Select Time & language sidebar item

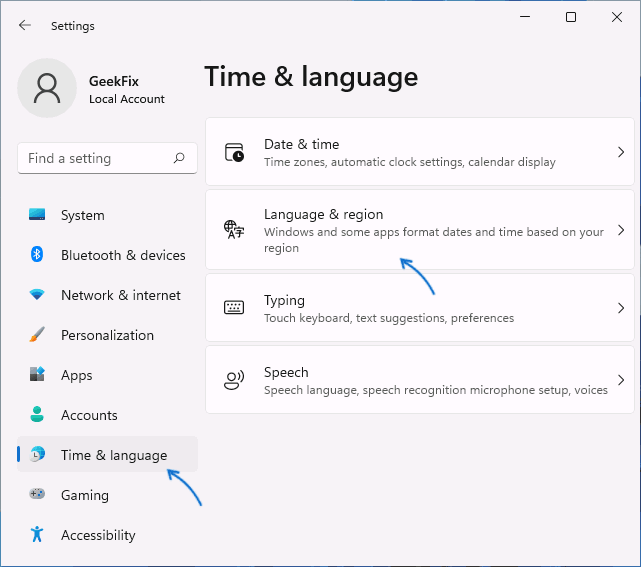point(107,454)
